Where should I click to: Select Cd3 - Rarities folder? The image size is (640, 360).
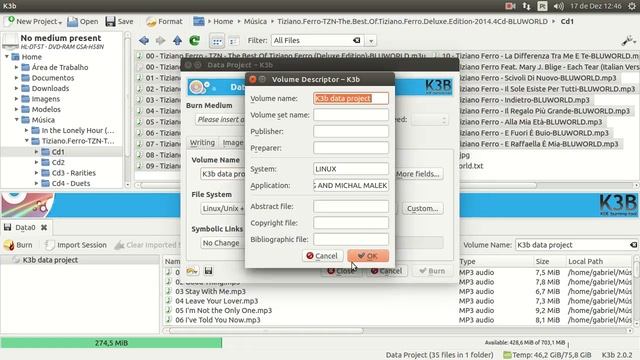(73, 173)
